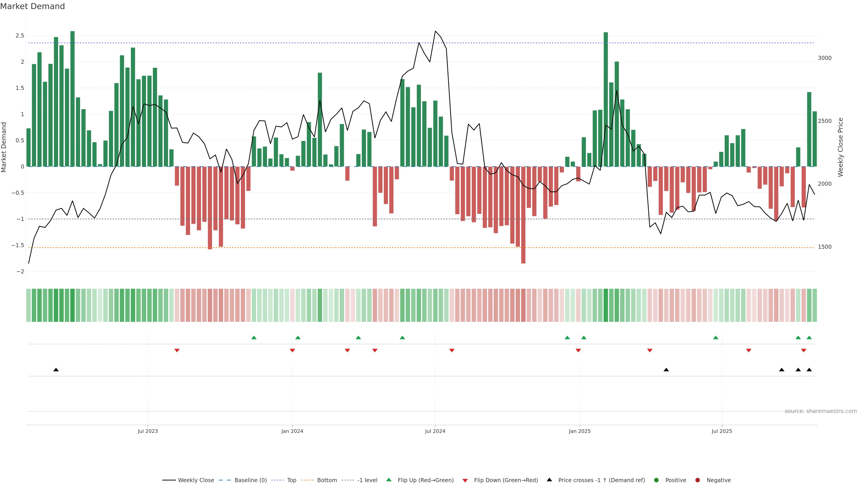Click the green Positive legend dot
Image resolution: width=868 pixels, height=488 pixels.
[x=656, y=480]
